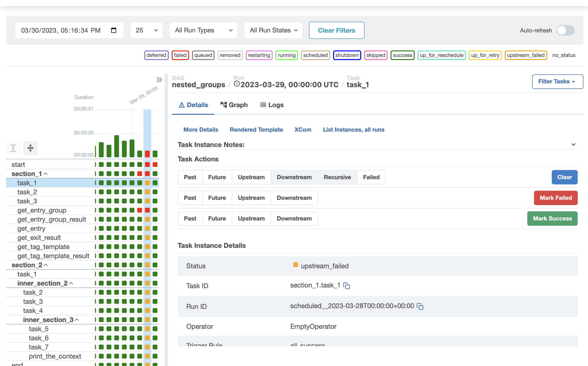Open the Rendered Template link

pos(256,130)
